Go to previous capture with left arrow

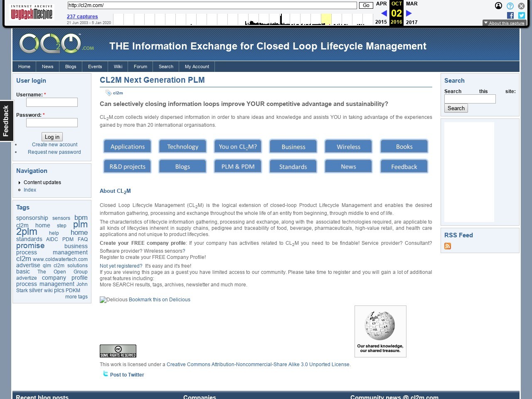pos(384,13)
